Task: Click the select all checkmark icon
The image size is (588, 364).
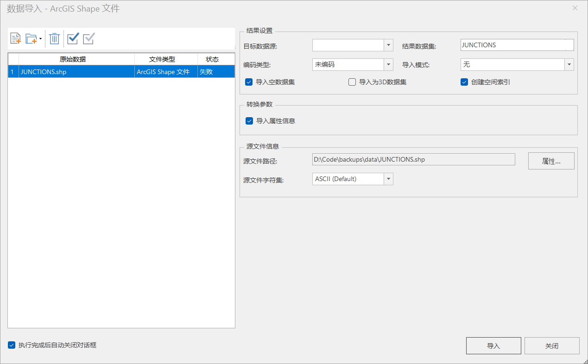Action: click(73, 38)
